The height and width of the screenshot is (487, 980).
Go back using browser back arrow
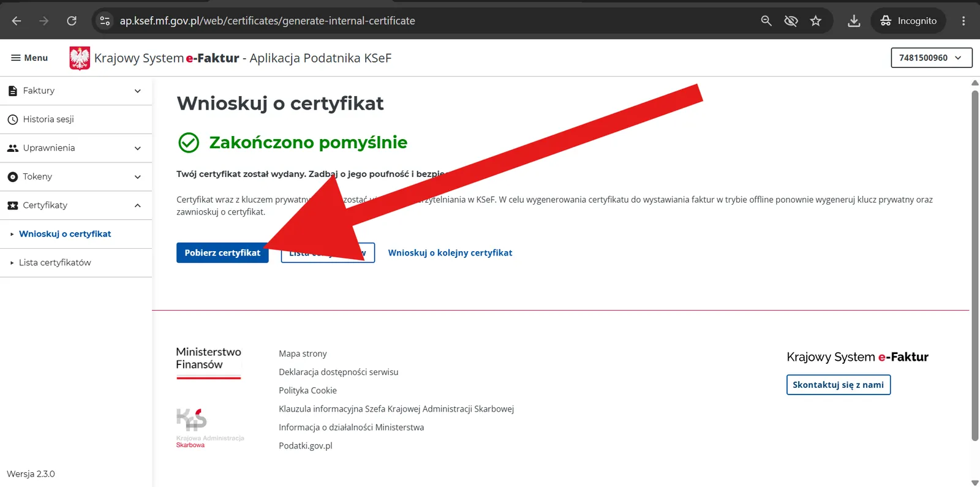(17, 21)
